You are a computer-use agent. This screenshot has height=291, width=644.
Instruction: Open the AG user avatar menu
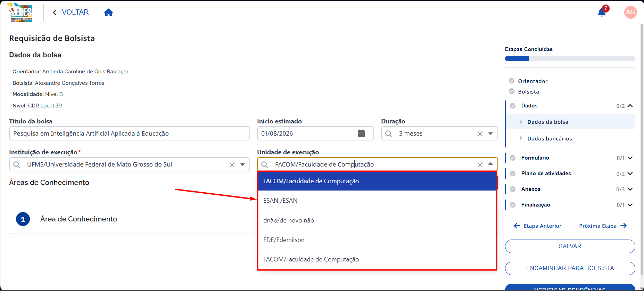click(630, 12)
